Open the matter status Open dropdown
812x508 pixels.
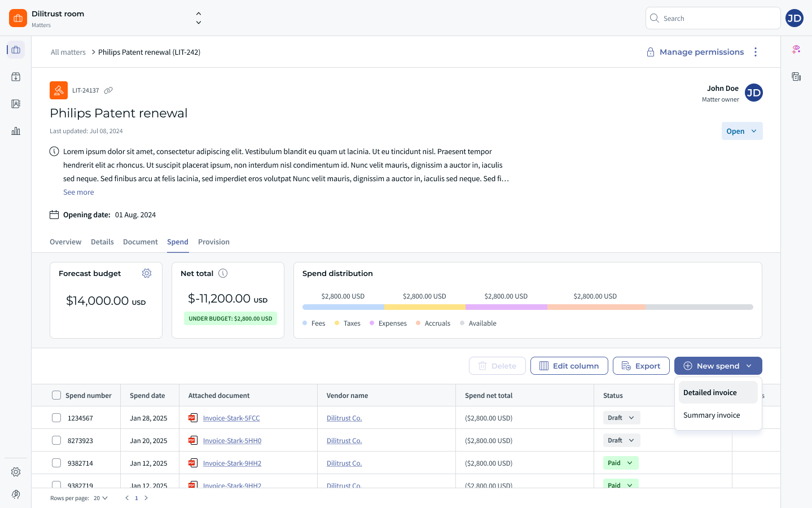coord(742,131)
